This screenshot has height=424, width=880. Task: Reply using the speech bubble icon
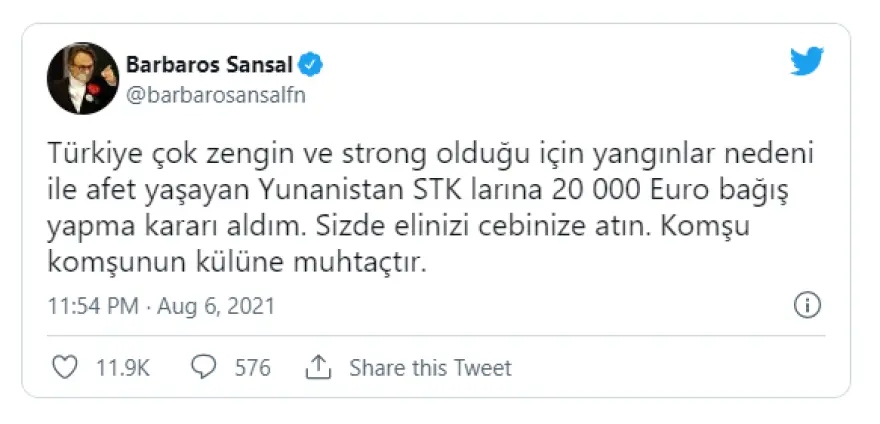(204, 368)
